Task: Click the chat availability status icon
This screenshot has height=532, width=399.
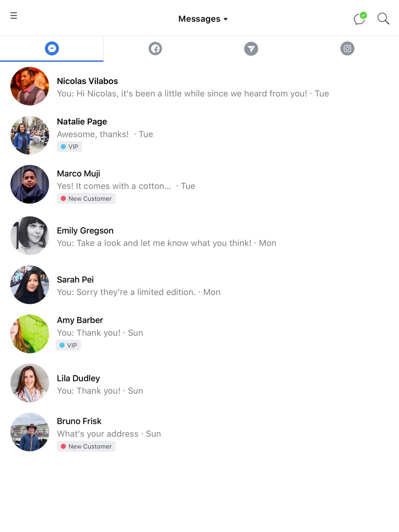Action: pos(360,19)
